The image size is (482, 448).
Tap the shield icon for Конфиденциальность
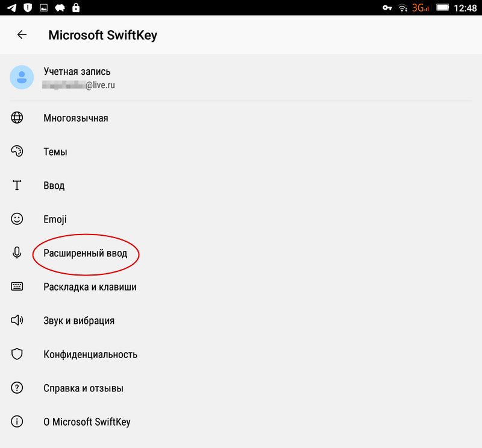point(17,354)
